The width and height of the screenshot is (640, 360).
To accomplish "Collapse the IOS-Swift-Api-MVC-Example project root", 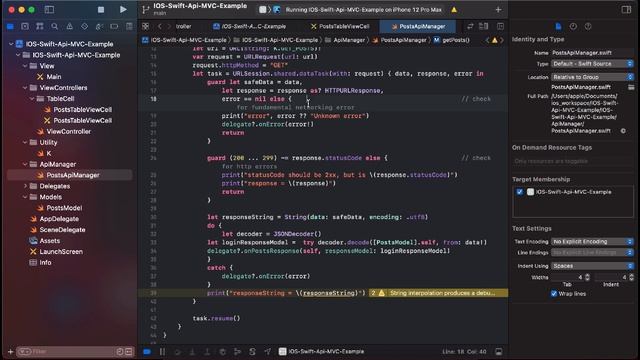I will click(11, 44).
